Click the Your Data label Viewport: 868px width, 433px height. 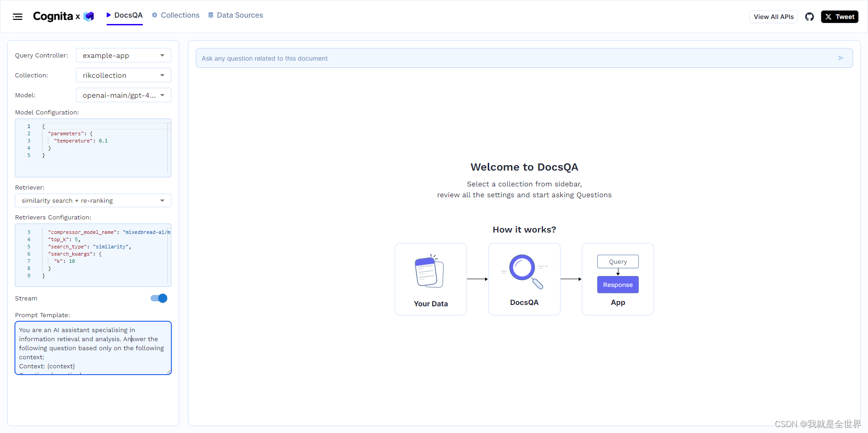click(431, 304)
